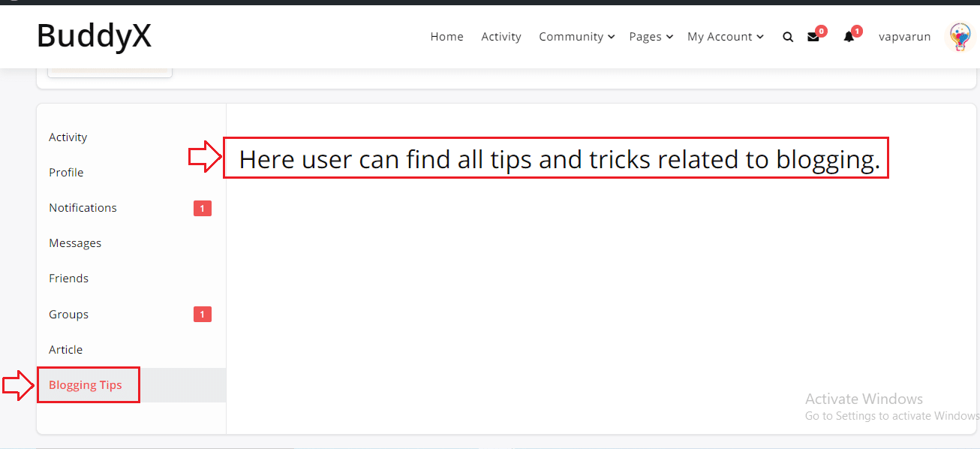Open the Messages sidebar tab
This screenshot has width=980, height=449.
pyautogui.click(x=75, y=243)
